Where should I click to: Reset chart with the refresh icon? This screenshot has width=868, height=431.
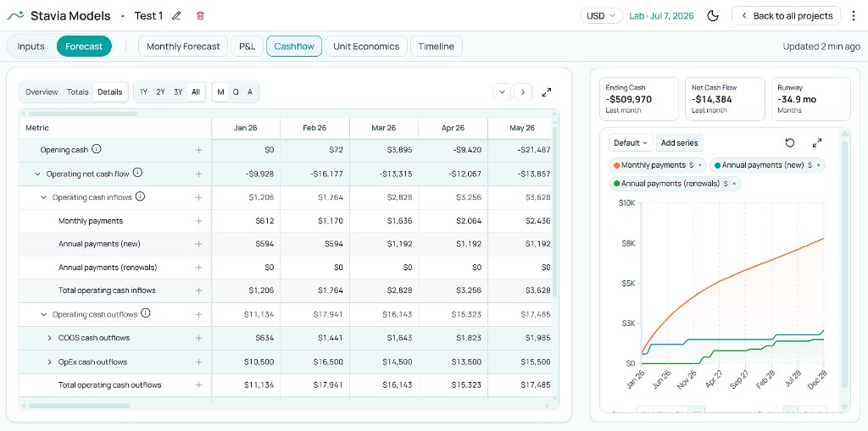[790, 143]
